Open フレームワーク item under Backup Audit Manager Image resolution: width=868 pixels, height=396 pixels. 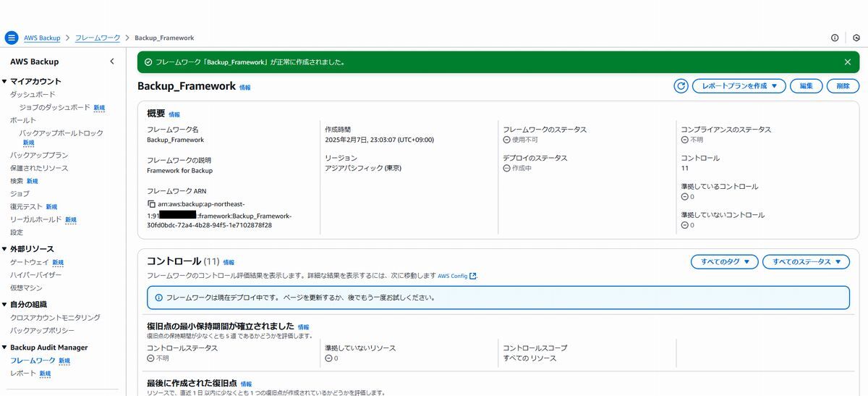coord(33,361)
